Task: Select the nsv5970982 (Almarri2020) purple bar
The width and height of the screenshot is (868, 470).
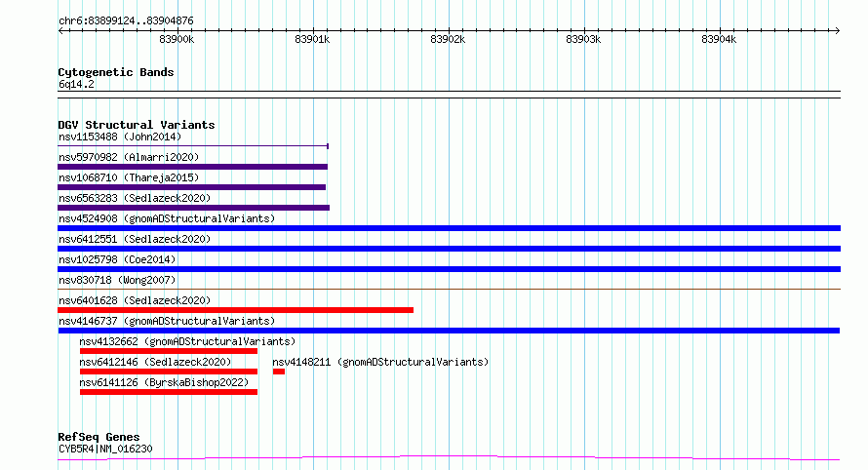Action: [x=193, y=167]
